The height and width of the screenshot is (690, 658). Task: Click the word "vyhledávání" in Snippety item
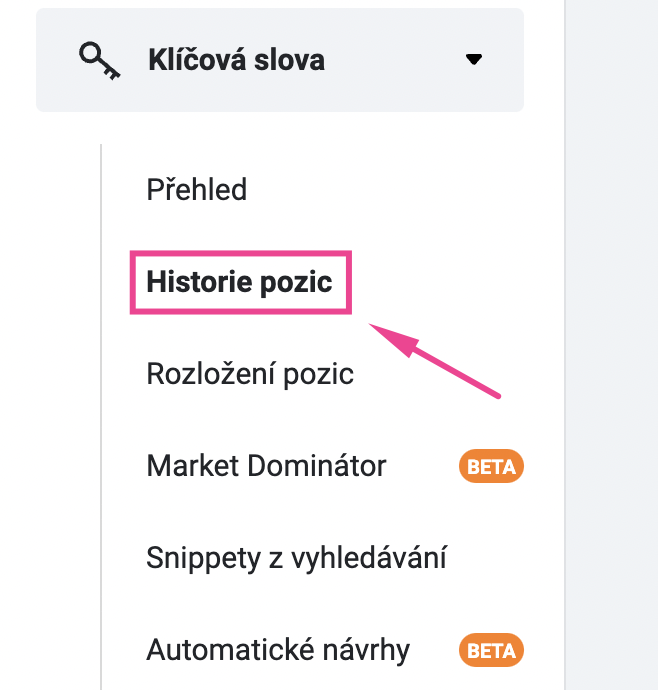tap(369, 558)
